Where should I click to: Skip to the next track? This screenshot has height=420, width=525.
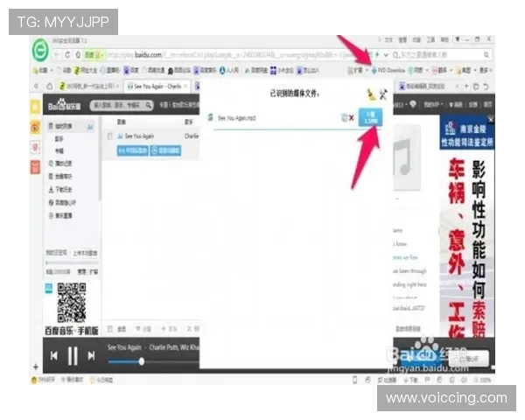click(91, 356)
